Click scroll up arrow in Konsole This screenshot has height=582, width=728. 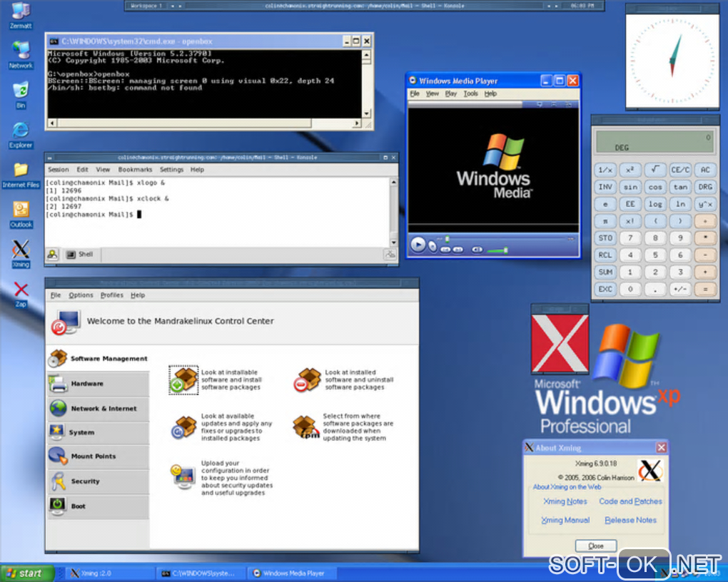click(x=394, y=183)
